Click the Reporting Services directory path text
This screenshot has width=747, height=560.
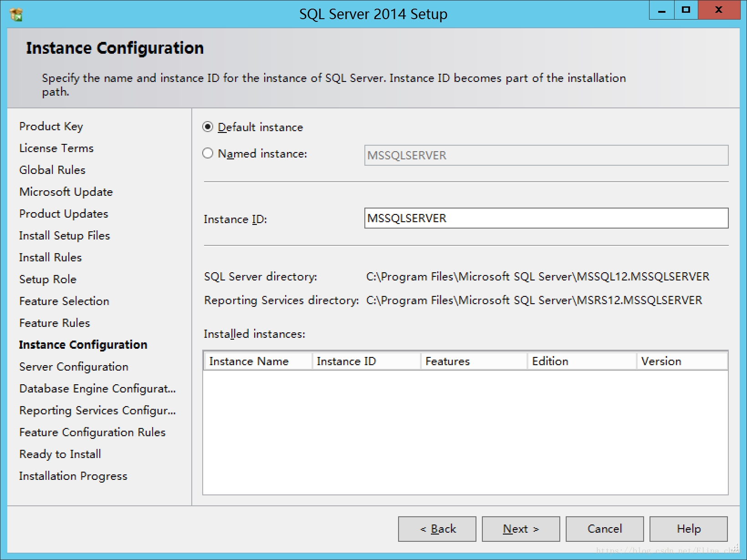(534, 300)
